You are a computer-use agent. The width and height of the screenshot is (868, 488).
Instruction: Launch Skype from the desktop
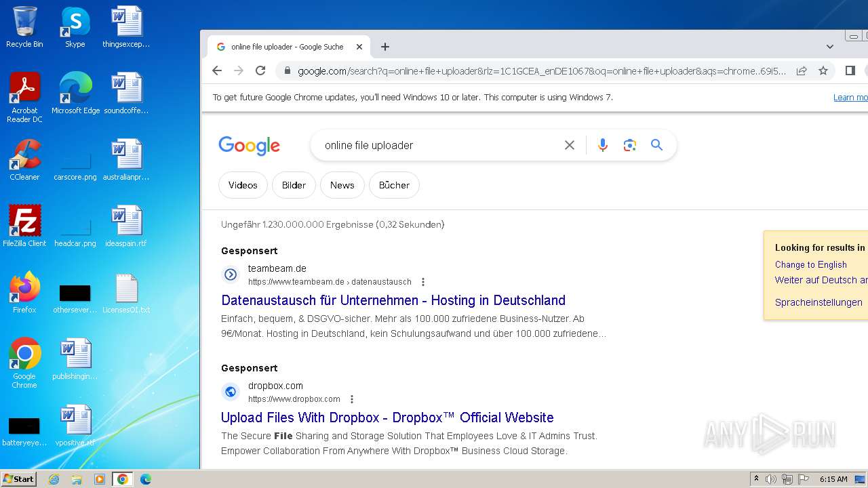(75, 27)
